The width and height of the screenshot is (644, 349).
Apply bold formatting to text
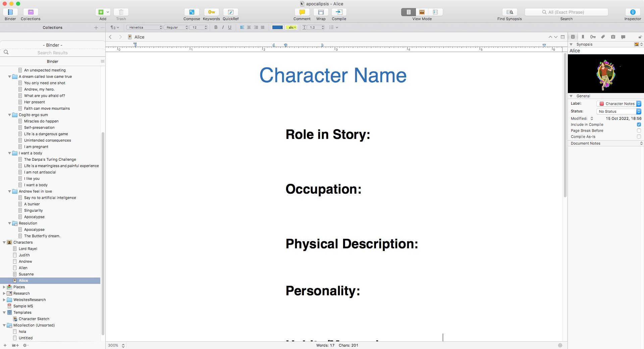click(216, 28)
